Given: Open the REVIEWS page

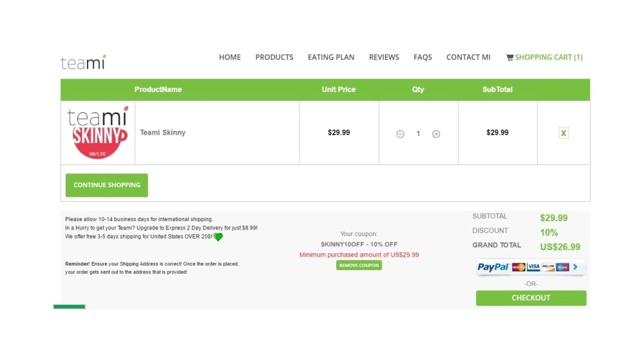Looking at the screenshot, I should (x=384, y=57).
